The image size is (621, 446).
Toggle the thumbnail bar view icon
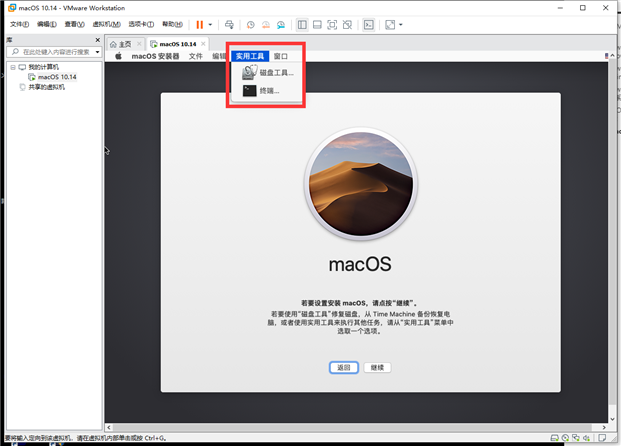[317, 25]
